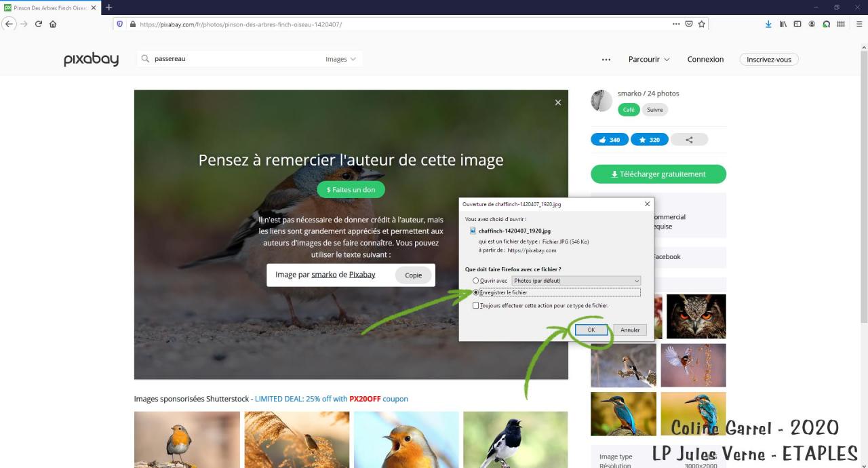Select Enregistrer le fichier radio button
The width and height of the screenshot is (868, 468).
tap(476, 292)
